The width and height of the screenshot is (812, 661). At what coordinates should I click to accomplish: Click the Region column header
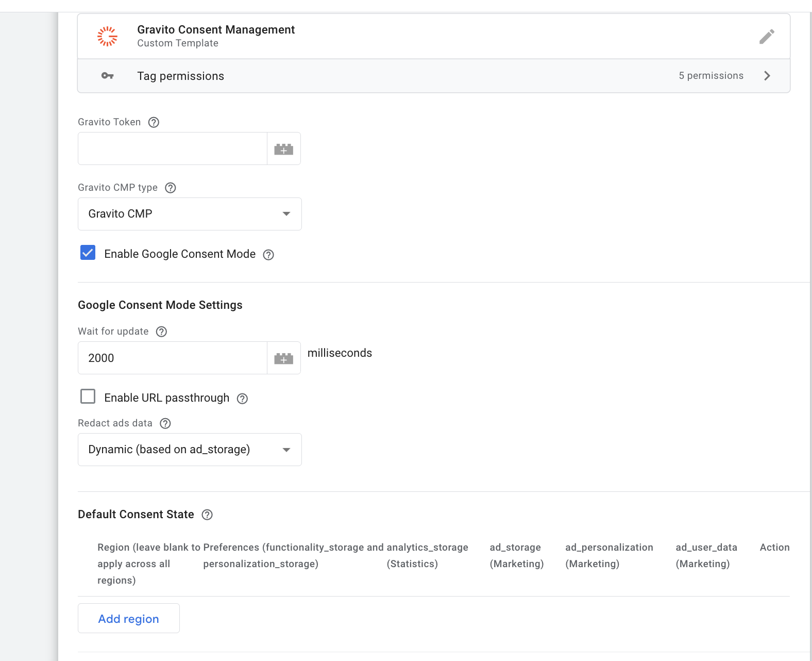(x=149, y=564)
